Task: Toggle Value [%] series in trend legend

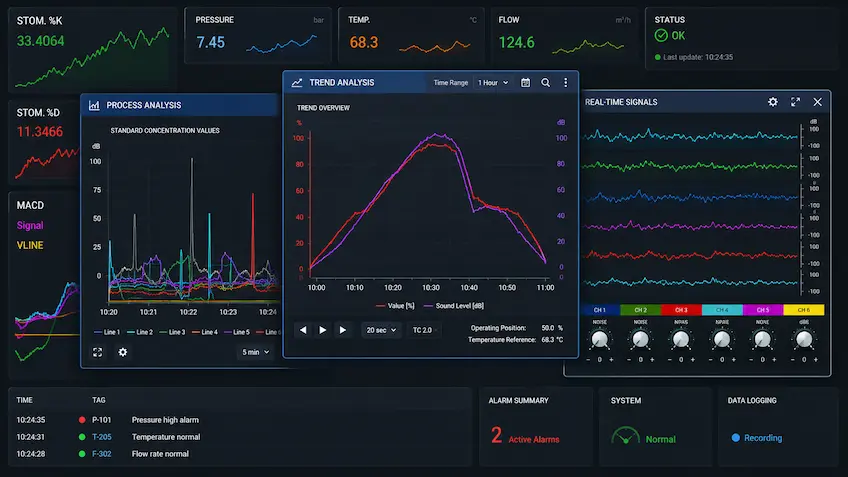Action: point(395,306)
